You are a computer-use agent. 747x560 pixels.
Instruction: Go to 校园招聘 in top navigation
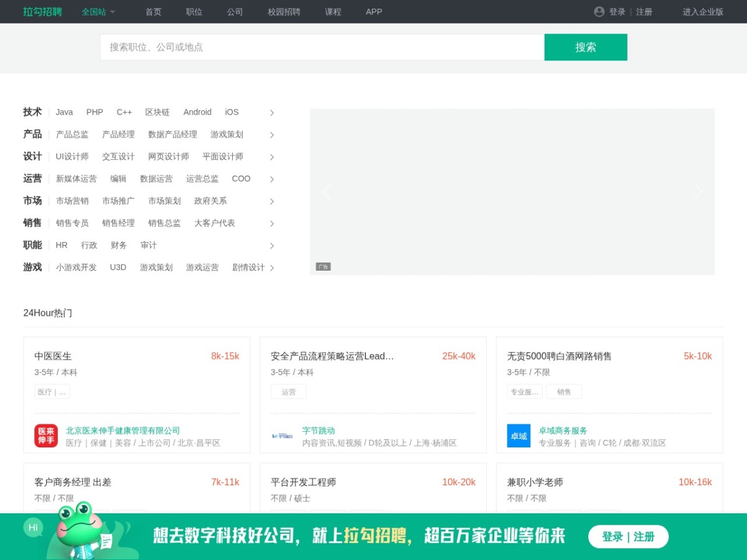284,12
